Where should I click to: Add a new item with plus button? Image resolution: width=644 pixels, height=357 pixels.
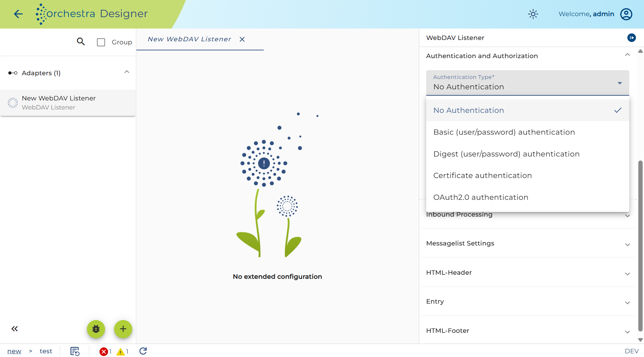[123, 329]
